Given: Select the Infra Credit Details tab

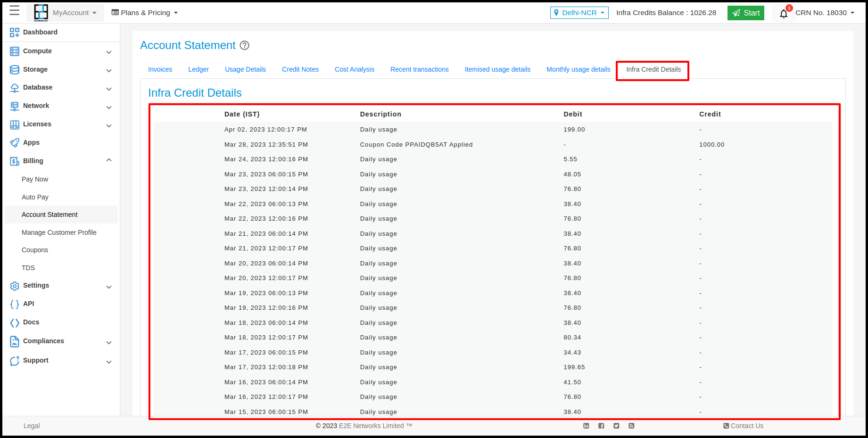Looking at the screenshot, I should point(653,69).
